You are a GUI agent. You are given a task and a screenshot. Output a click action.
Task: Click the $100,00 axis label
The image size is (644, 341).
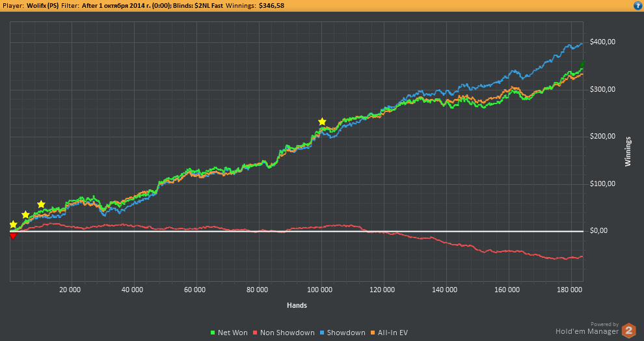[x=602, y=184]
